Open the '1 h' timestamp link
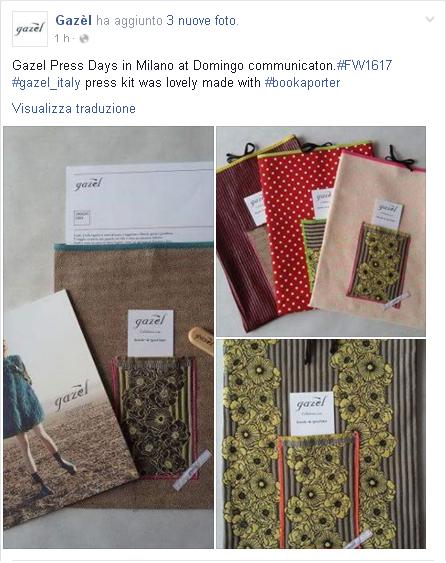 click(61, 38)
